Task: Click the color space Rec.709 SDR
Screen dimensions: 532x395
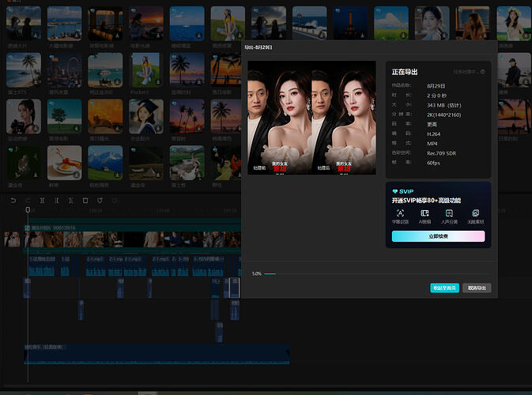Action: (x=441, y=153)
